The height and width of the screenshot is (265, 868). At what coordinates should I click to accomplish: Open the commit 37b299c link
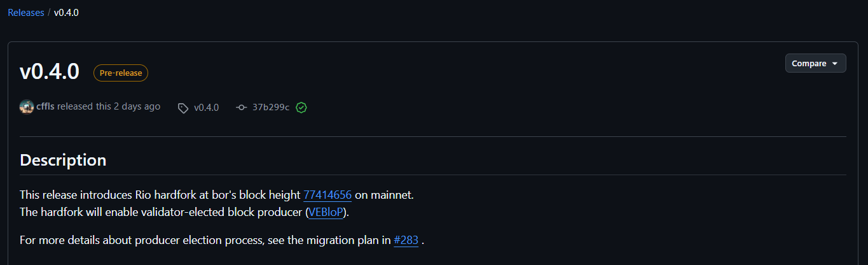tap(271, 107)
